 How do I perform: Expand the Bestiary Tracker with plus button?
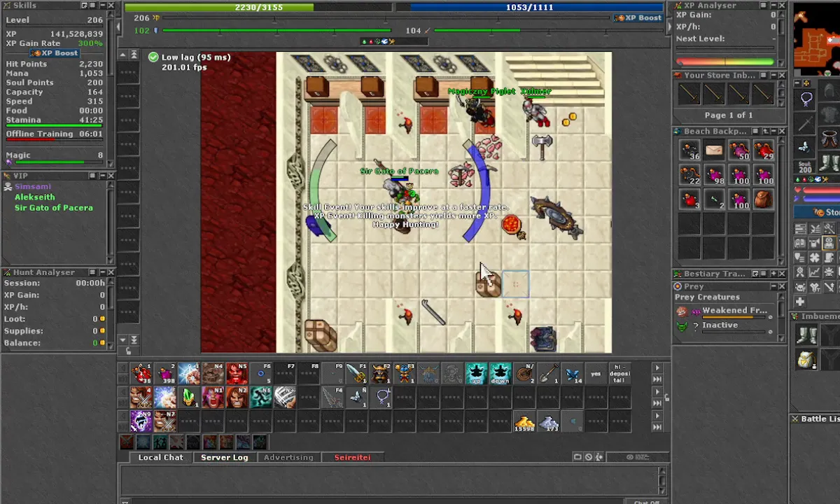(x=772, y=274)
